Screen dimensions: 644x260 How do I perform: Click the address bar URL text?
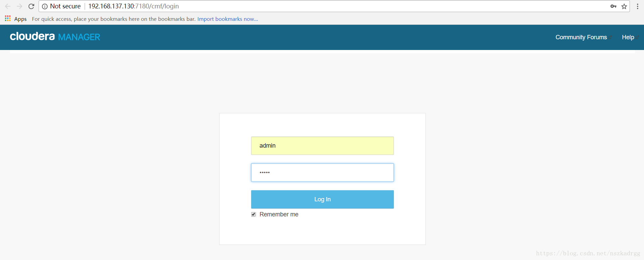133,6
